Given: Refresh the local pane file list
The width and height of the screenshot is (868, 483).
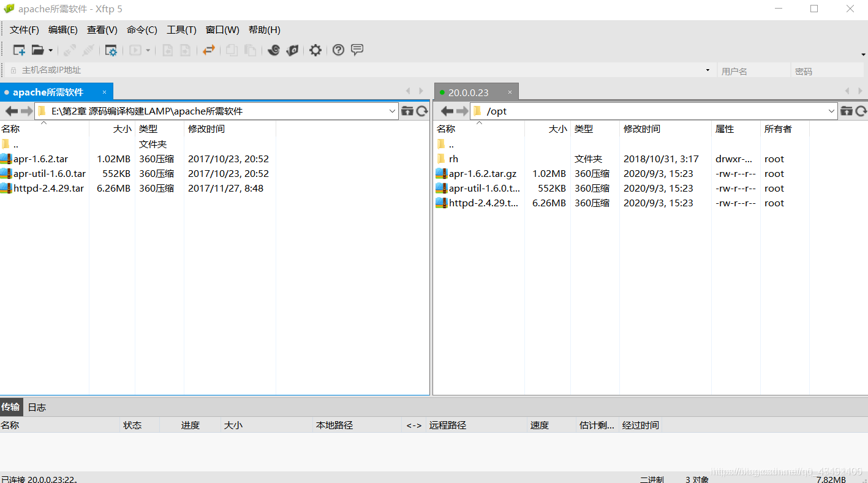Looking at the screenshot, I should 422,111.
